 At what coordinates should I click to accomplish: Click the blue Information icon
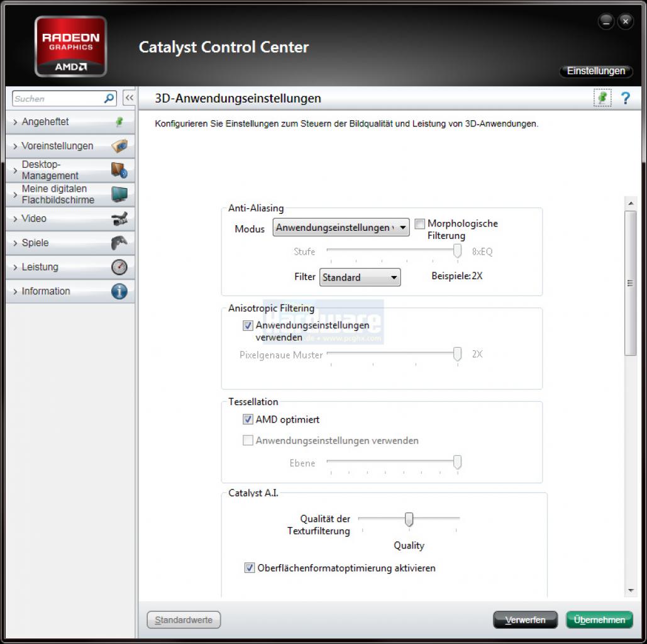119,291
